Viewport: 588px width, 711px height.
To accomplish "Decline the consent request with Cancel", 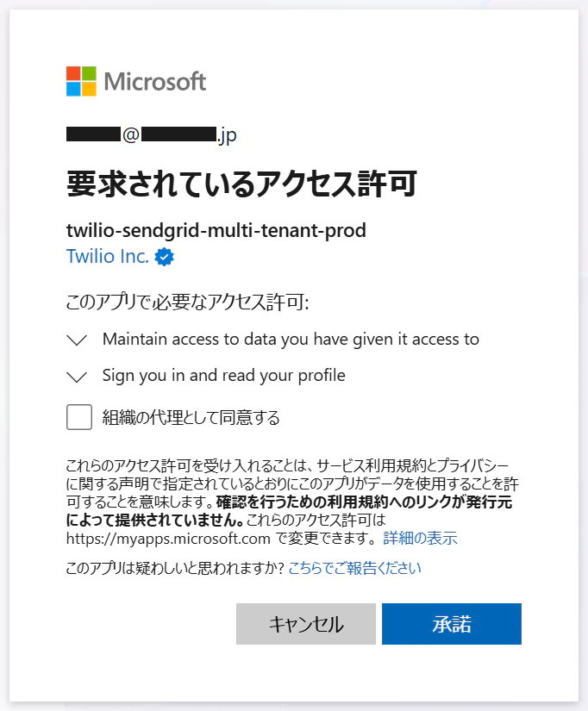I will coord(306,623).
